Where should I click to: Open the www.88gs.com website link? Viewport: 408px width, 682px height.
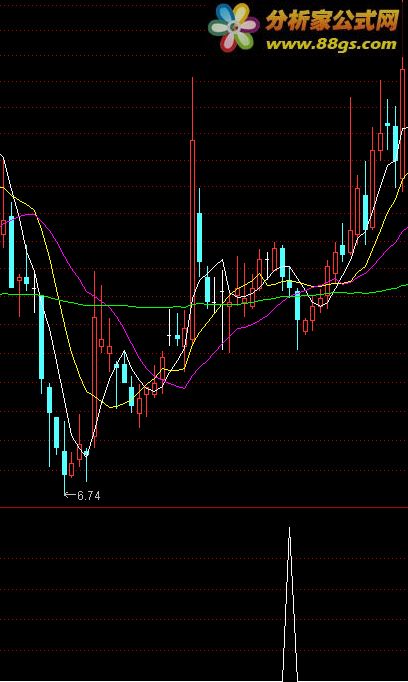click(x=331, y=44)
